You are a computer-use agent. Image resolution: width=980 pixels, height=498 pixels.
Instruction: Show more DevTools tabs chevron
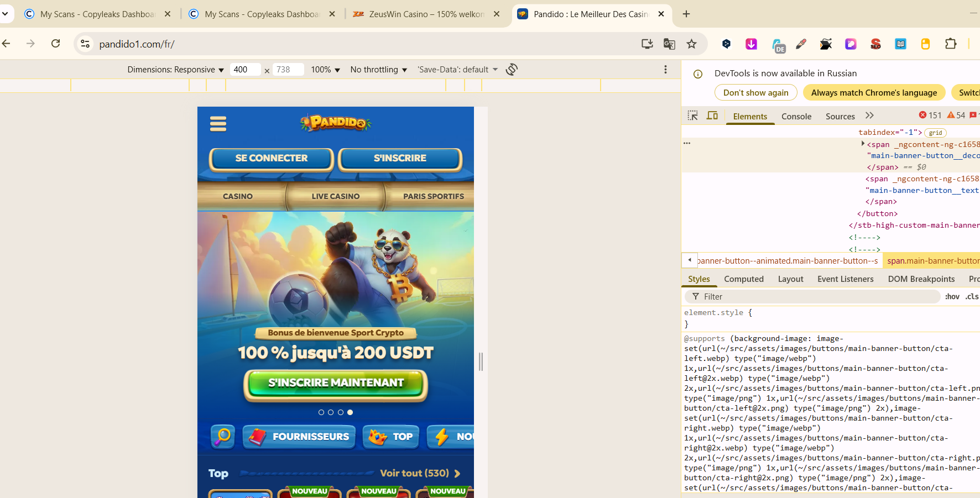click(x=869, y=116)
